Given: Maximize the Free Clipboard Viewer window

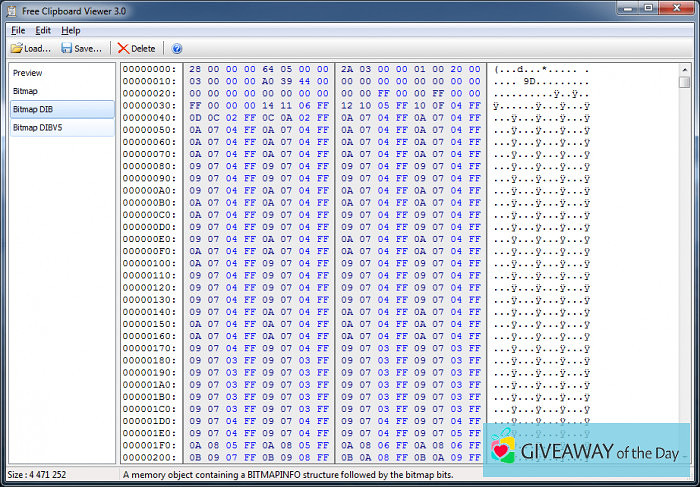Looking at the screenshot, I should click(x=649, y=8).
